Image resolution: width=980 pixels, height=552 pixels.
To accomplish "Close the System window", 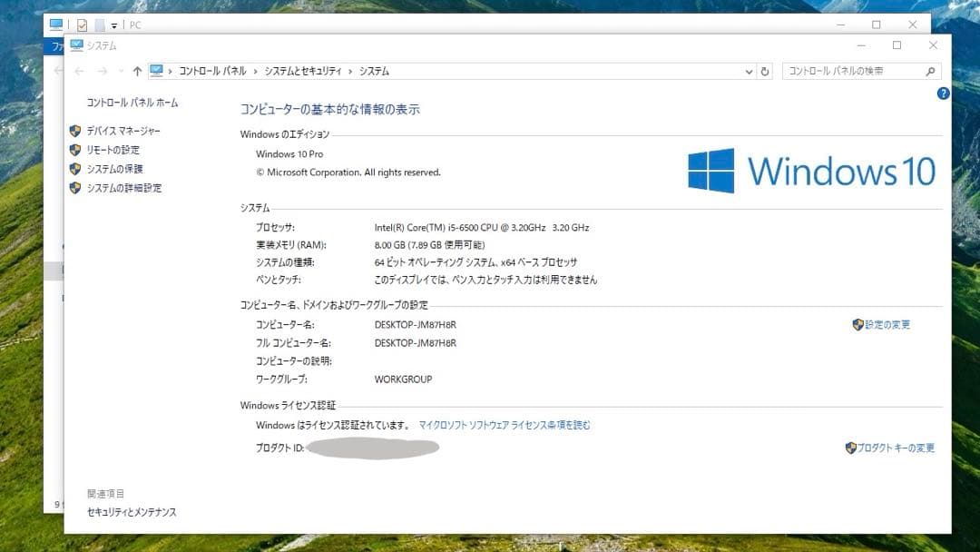I will click(933, 45).
